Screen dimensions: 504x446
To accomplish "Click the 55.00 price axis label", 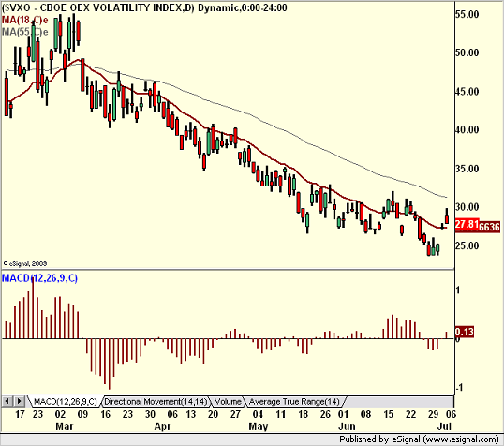I will click(x=467, y=14).
